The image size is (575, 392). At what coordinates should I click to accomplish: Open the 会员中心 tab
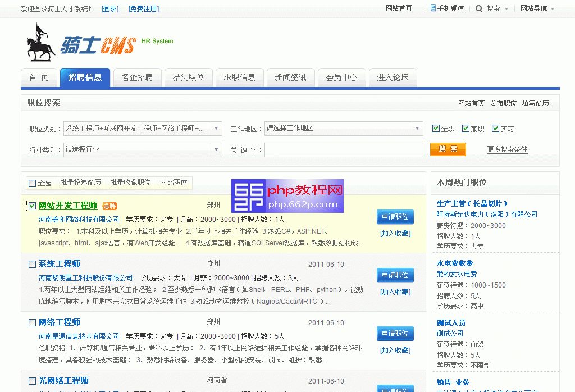pyautogui.click(x=342, y=78)
